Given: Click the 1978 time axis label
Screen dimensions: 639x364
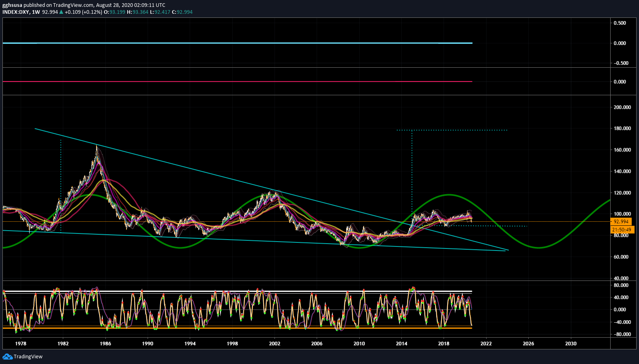Looking at the screenshot, I should 21,344.
